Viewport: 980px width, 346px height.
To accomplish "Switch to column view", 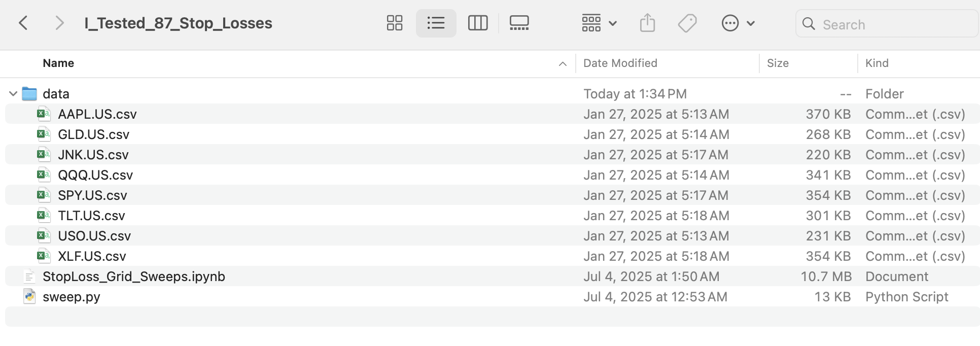I will pyautogui.click(x=477, y=23).
